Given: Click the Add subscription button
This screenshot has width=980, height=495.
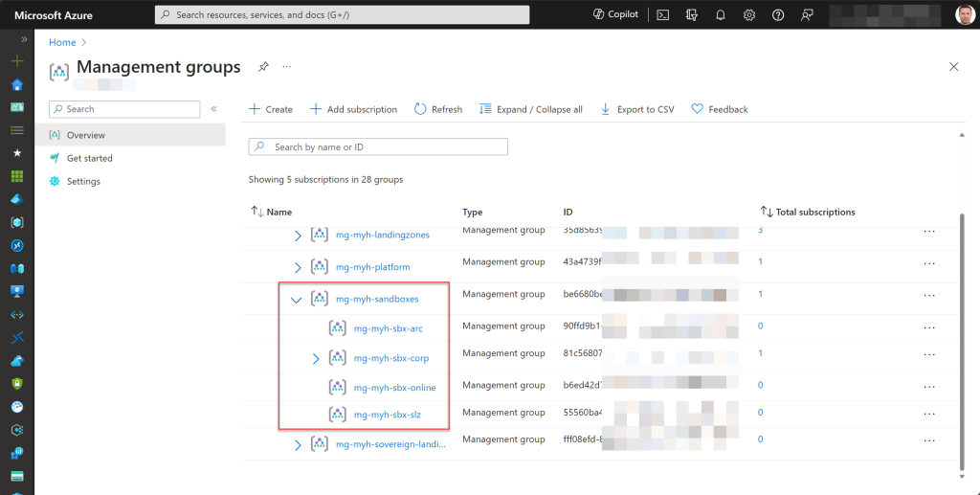Looking at the screenshot, I should (353, 109).
